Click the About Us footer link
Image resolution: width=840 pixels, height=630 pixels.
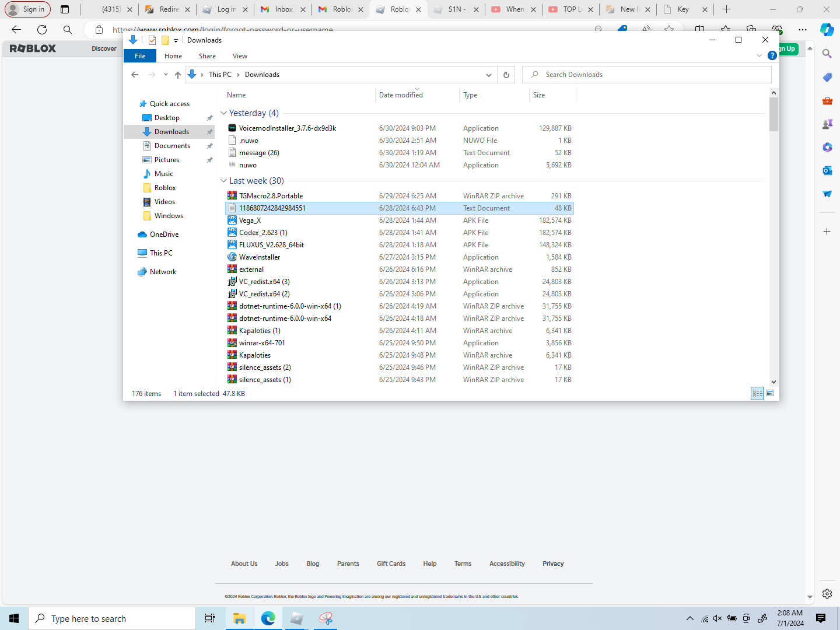(x=244, y=563)
